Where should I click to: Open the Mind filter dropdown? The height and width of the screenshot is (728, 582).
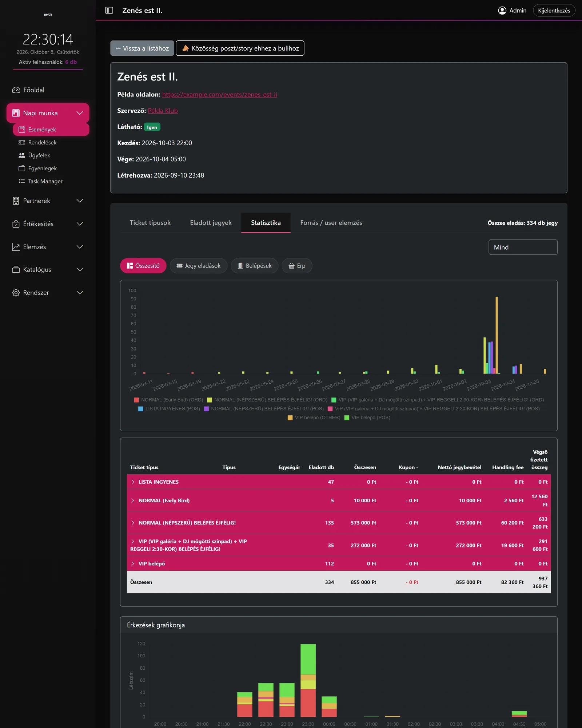pos(523,247)
